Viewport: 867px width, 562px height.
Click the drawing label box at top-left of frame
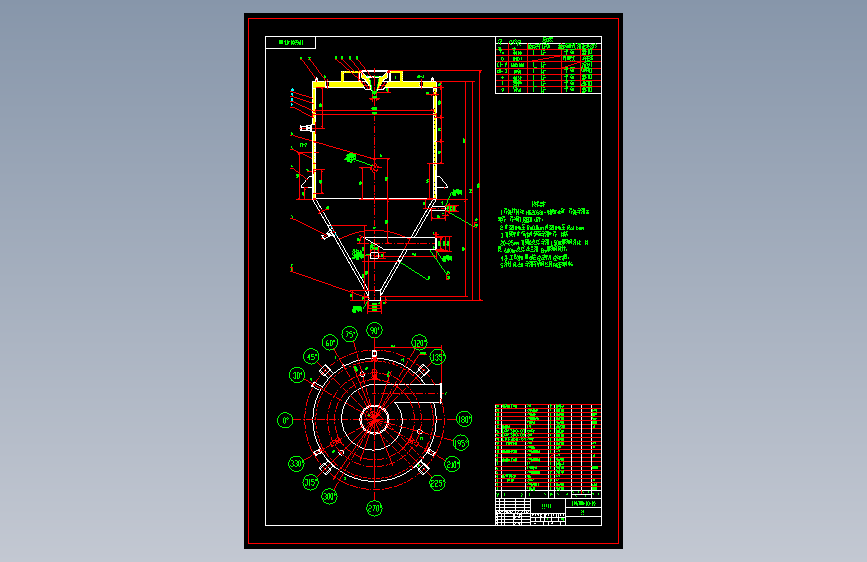click(x=290, y=43)
